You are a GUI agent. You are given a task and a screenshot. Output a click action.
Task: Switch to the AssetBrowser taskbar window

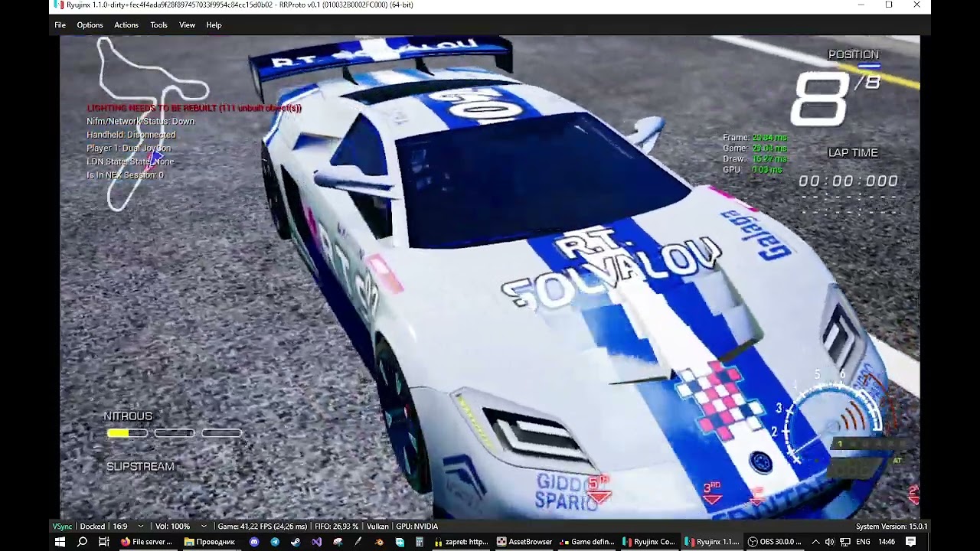(x=524, y=542)
